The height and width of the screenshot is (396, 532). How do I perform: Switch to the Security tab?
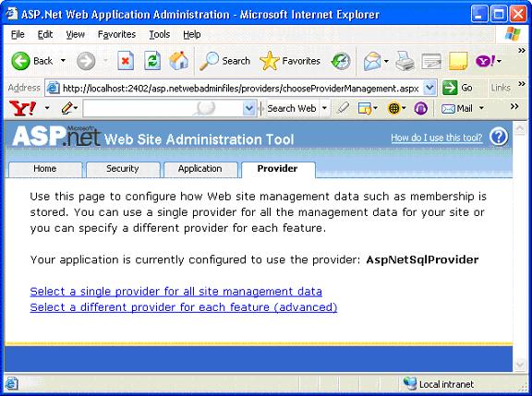123,169
